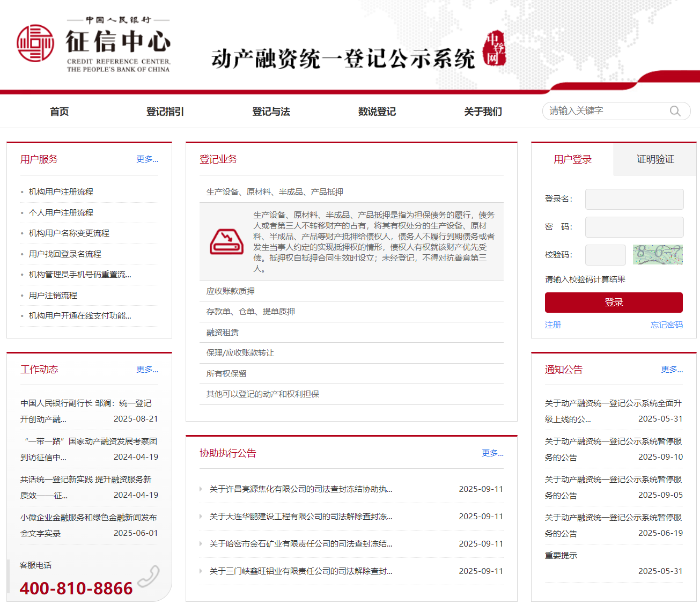Click the customer service phone icon
The height and width of the screenshot is (604, 700).
[x=148, y=577]
